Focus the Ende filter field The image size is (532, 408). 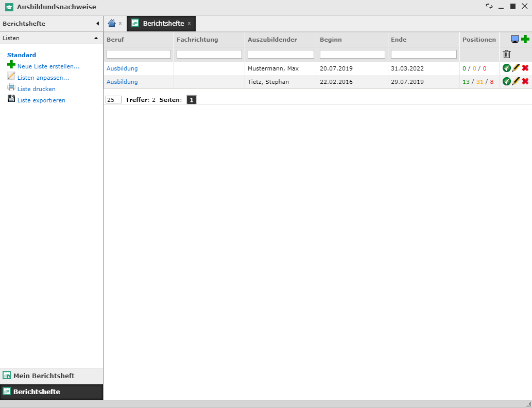pyautogui.click(x=424, y=54)
